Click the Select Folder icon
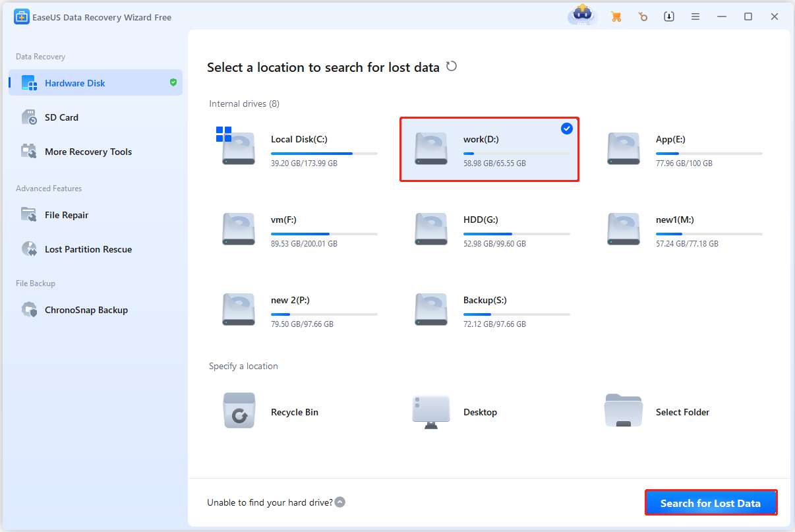Image resolution: width=795 pixels, height=532 pixels. click(624, 411)
